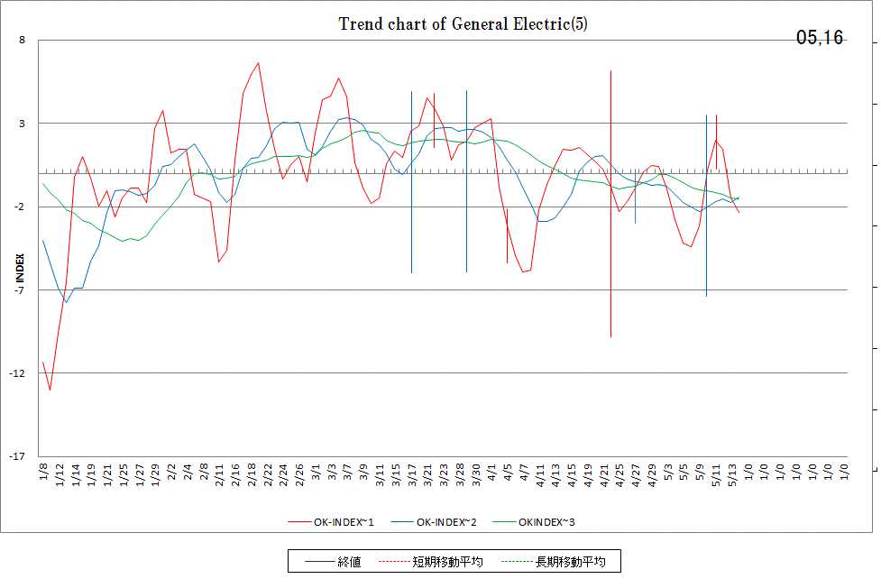This screenshot has width=881, height=588.
Task: Click the x-axis date label "4/13"
Action: (x=555, y=475)
